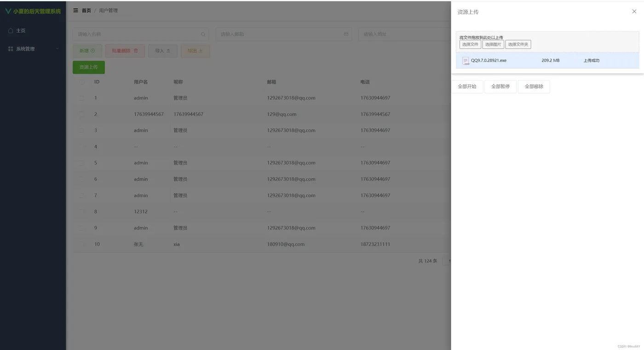Click the envelope icon in email field
Viewport: 644px width, 350px height.
click(x=346, y=34)
